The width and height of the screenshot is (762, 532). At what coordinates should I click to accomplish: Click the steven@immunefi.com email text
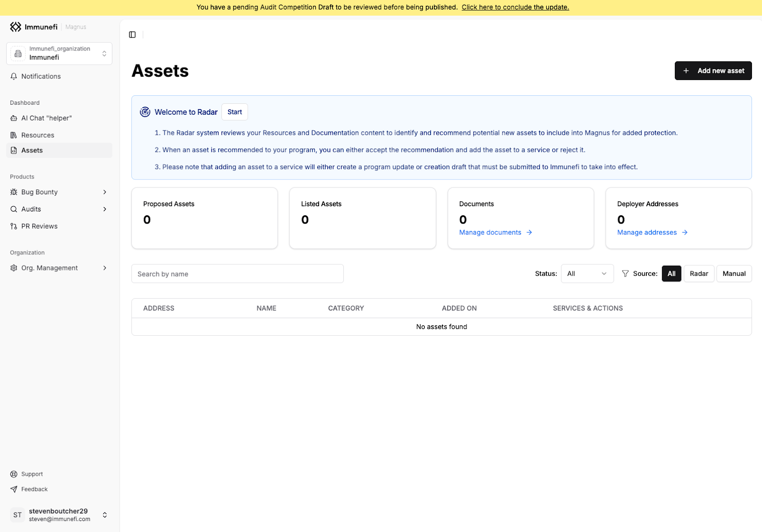[x=60, y=519]
